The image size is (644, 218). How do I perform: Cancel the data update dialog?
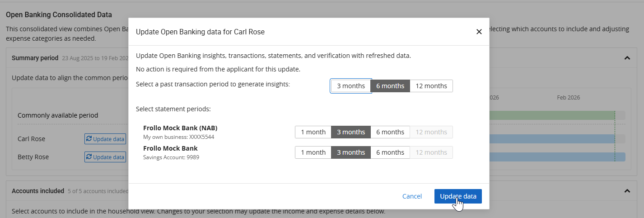pos(412,196)
